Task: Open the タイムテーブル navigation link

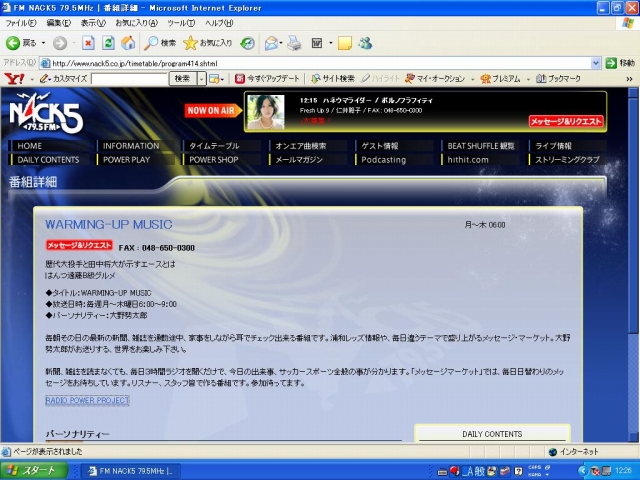Action: coord(214,146)
